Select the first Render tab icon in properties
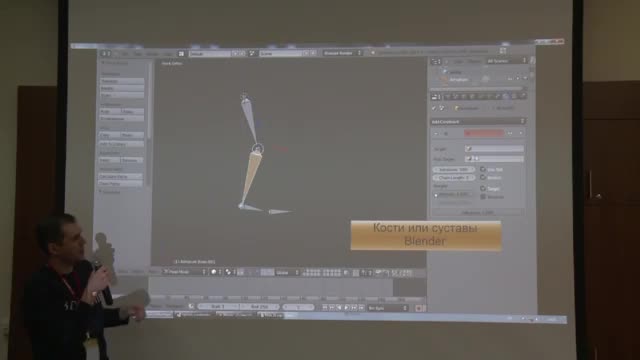Screen dimensions: 640x360 (x=448, y=96)
